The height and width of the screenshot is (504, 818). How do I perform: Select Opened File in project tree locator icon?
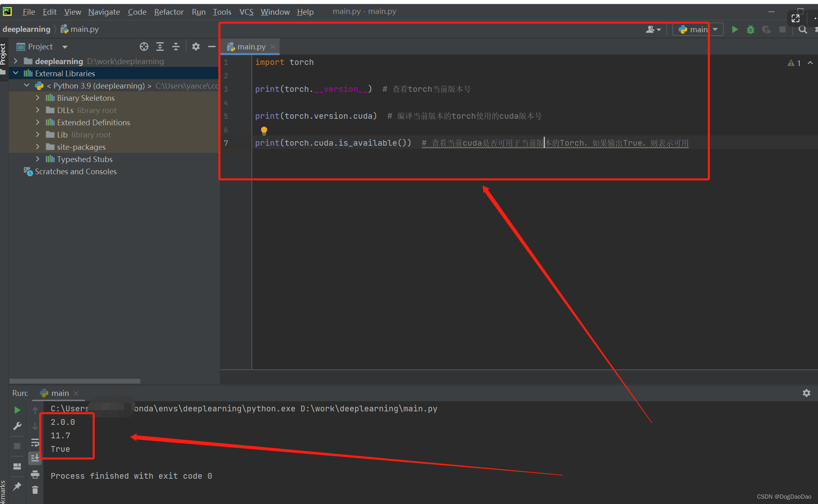click(144, 47)
